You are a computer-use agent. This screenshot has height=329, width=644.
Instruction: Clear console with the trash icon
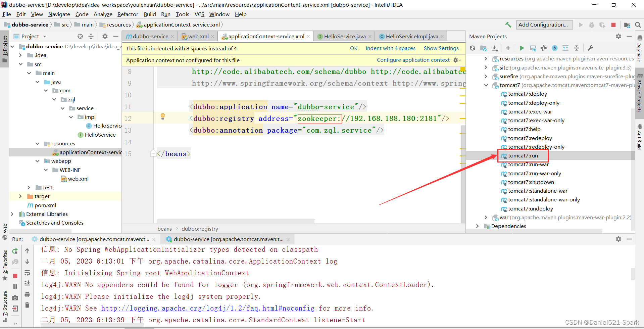pyautogui.click(x=27, y=305)
